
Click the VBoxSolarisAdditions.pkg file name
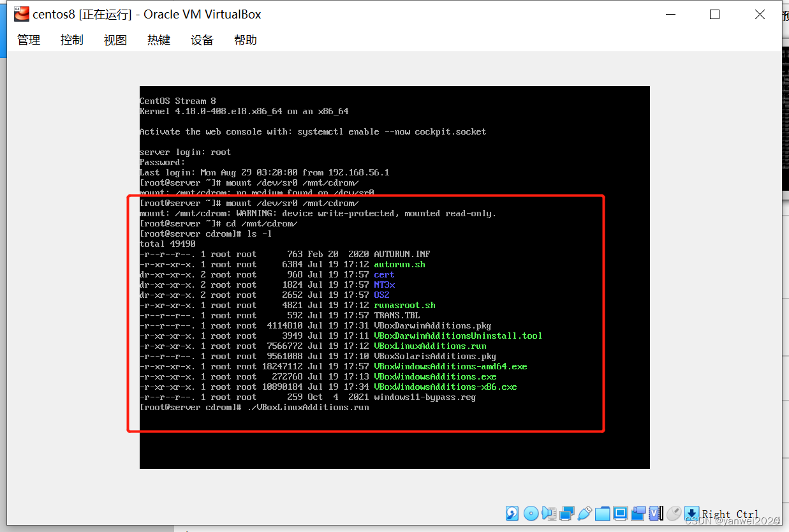click(x=435, y=356)
